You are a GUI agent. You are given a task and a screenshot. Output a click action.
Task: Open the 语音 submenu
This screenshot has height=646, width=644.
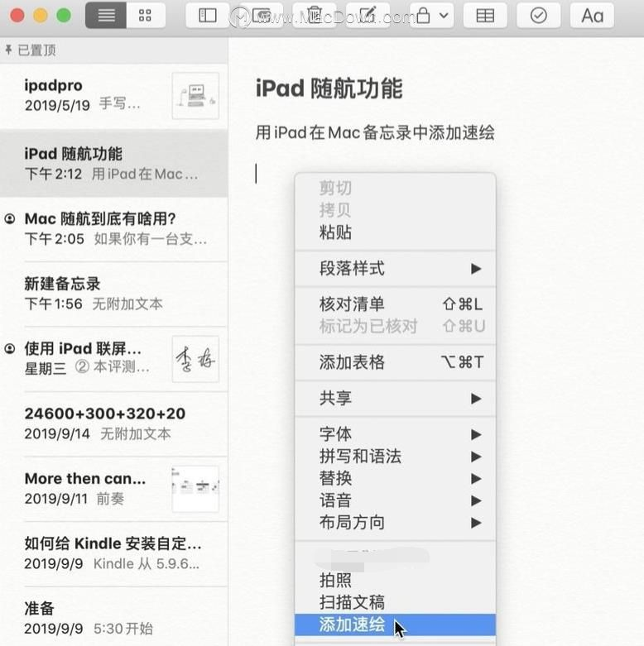point(395,500)
